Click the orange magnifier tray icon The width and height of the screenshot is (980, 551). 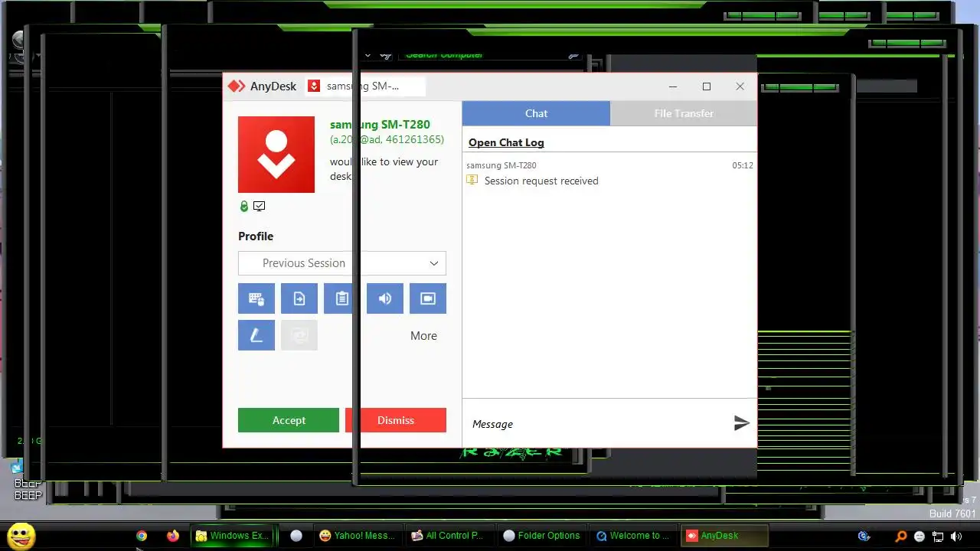[x=901, y=536]
